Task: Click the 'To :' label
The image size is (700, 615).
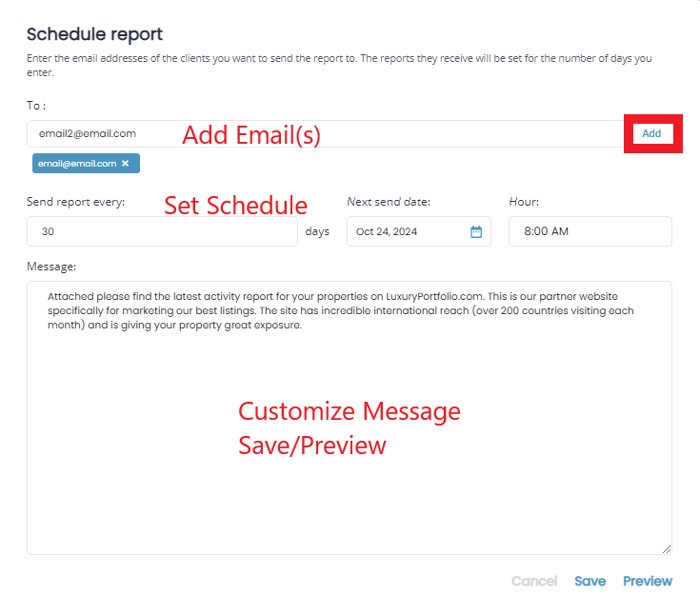Action: pos(36,106)
